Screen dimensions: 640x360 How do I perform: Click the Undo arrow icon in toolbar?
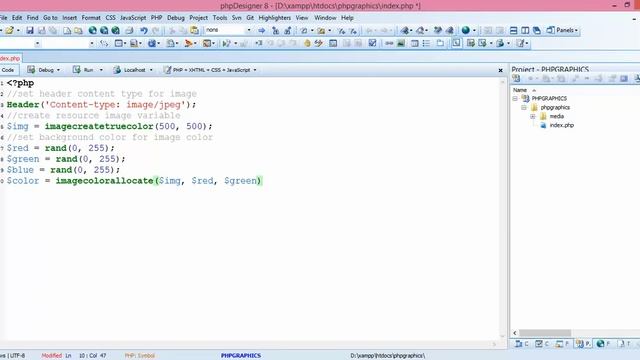(x=144, y=30)
